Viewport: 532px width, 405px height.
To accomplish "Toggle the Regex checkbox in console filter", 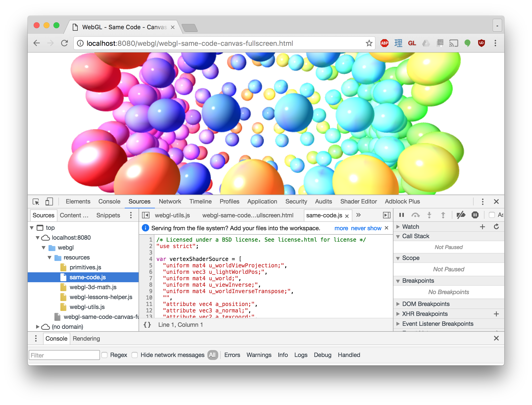I will click(x=93, y=355).
